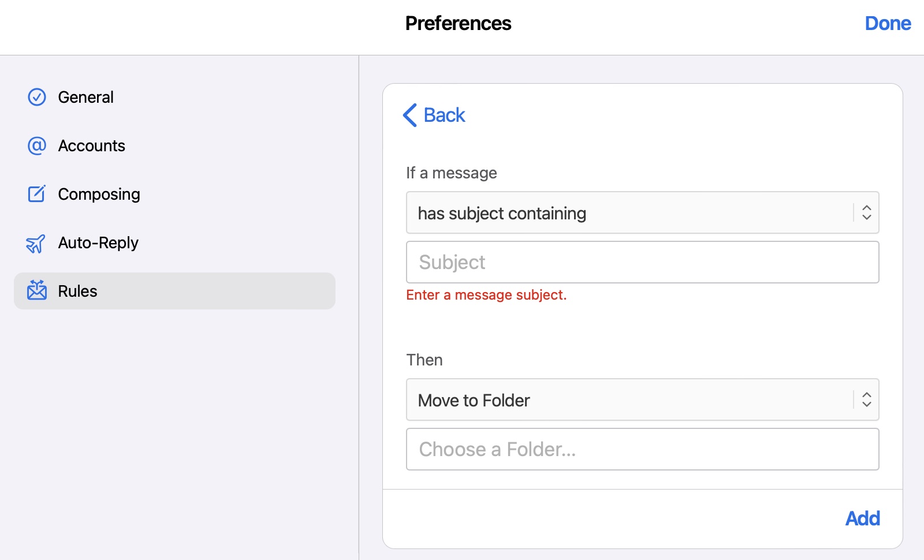Open the "has subject containing" condition dropdown

pos(643,212)
